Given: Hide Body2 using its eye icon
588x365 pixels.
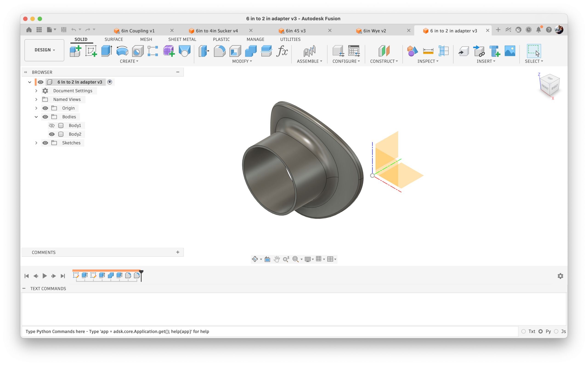Looking at the screenshot, I should [x=52, y=134].
